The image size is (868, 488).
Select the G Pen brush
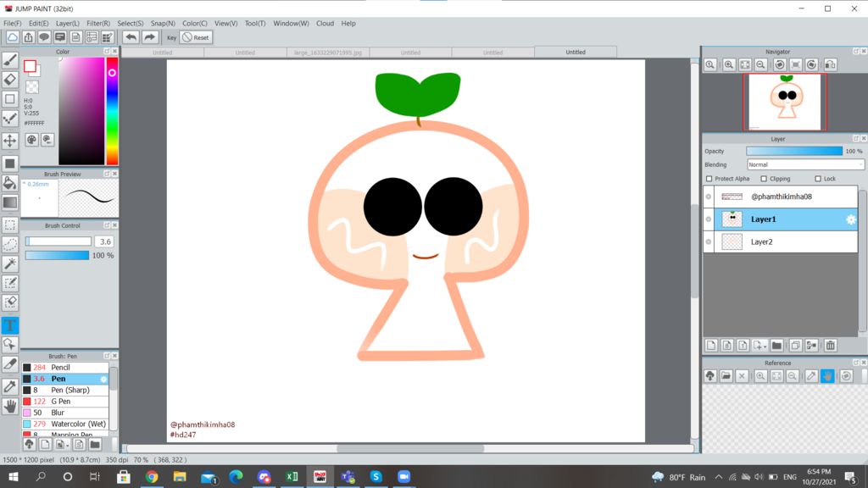(x=65, y=401)
